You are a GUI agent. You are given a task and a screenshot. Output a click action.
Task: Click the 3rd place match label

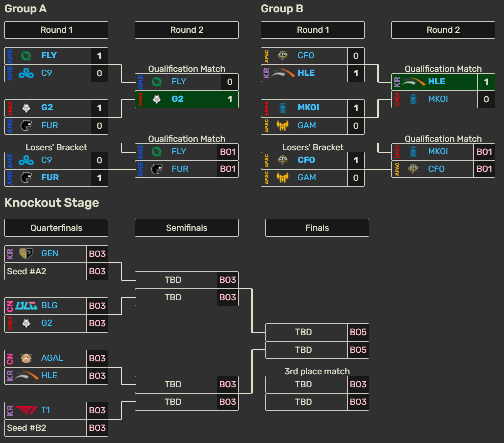pos(317,371)
